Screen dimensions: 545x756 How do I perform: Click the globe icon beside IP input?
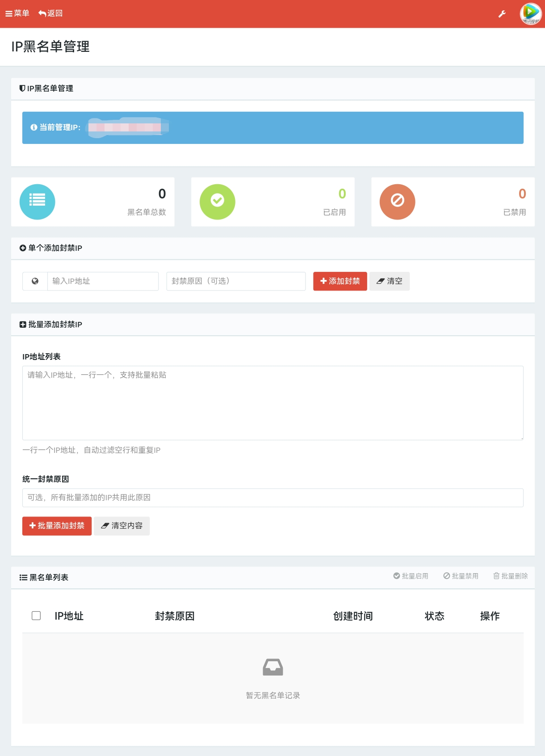tap(35, 281)
